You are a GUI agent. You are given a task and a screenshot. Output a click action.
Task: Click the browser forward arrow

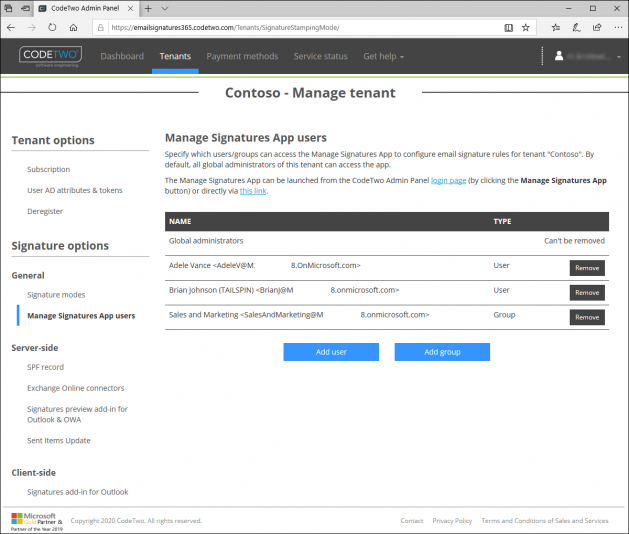pyautogui.click(x=32, y=28)
